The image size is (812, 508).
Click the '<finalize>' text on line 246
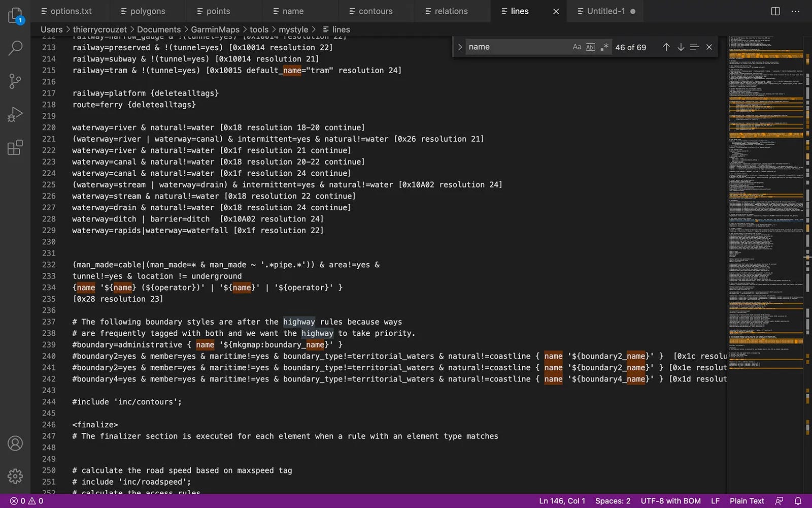coord(95,425)
